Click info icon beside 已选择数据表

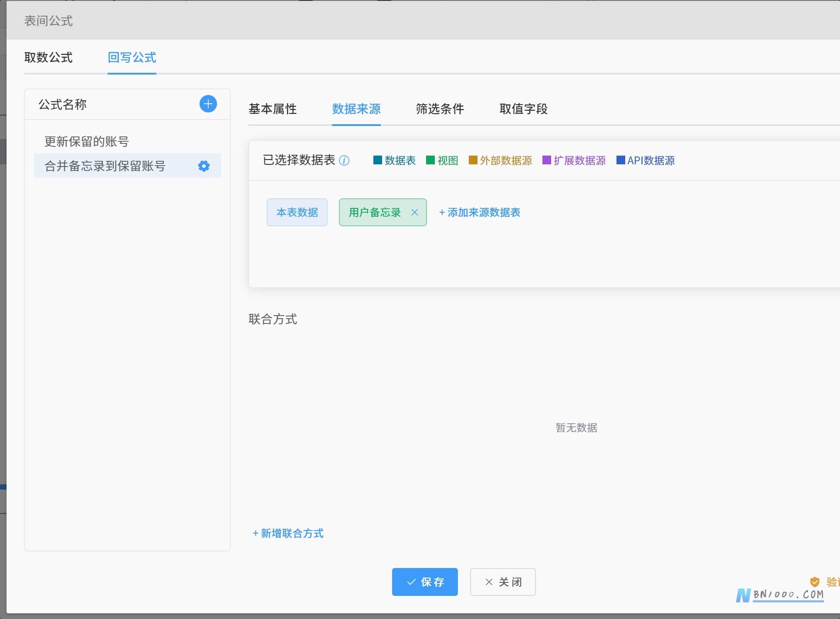[x=344, y=160]
